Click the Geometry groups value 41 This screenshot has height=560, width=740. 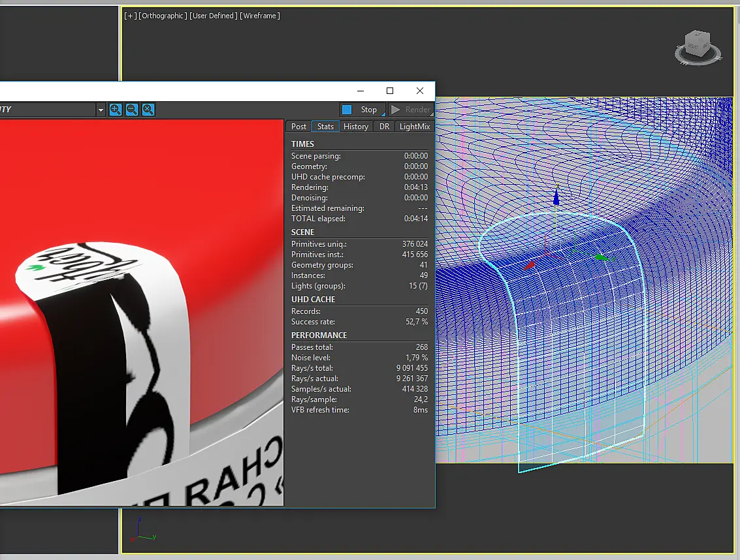coord(423,265)
